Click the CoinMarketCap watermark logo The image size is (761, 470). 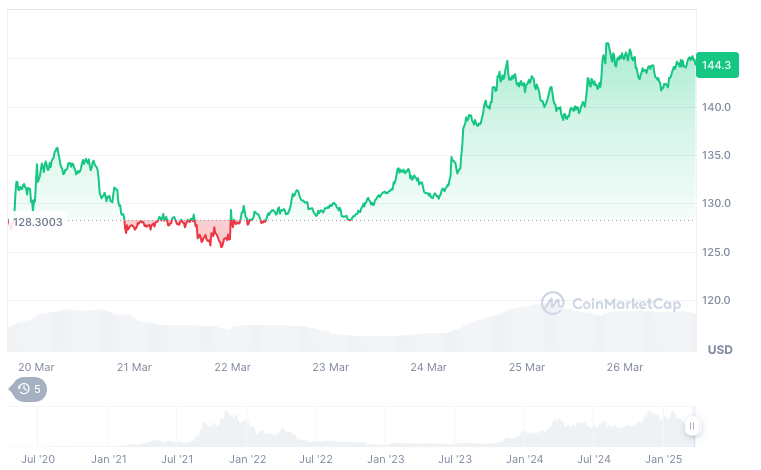pos(611,302)
